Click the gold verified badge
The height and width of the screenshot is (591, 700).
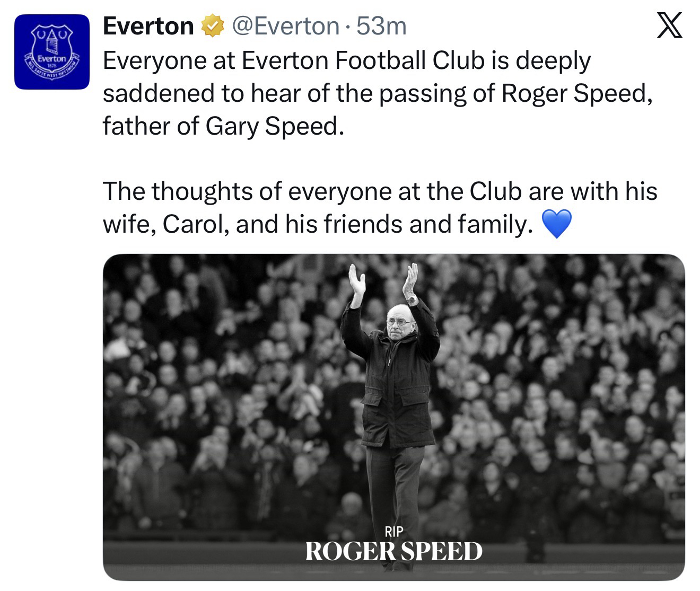click(212, 27)
